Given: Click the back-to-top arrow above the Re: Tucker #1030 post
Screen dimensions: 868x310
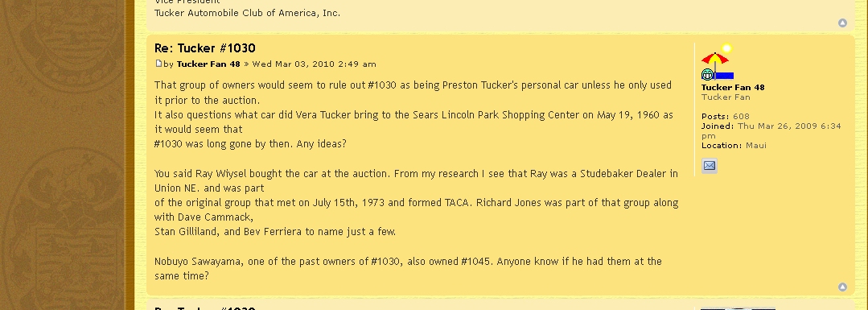Looking at the screenshot, I should point(842,23).
